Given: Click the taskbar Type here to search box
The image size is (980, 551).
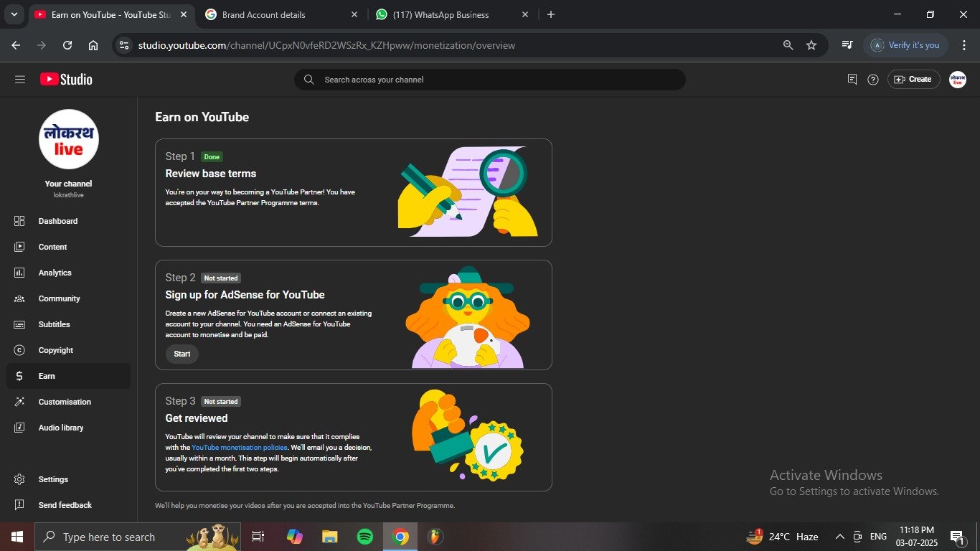Looking at the screenshot, I should (x=138, y=537).
